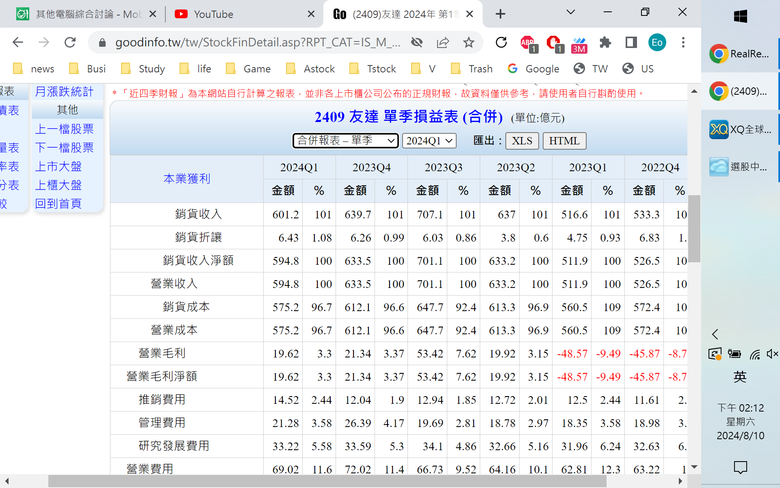The height and width of the screenshot is (488, 780).
Task: Switch to RealRe... Chrome window in taskbar
Action: click(x=740, y=54)
